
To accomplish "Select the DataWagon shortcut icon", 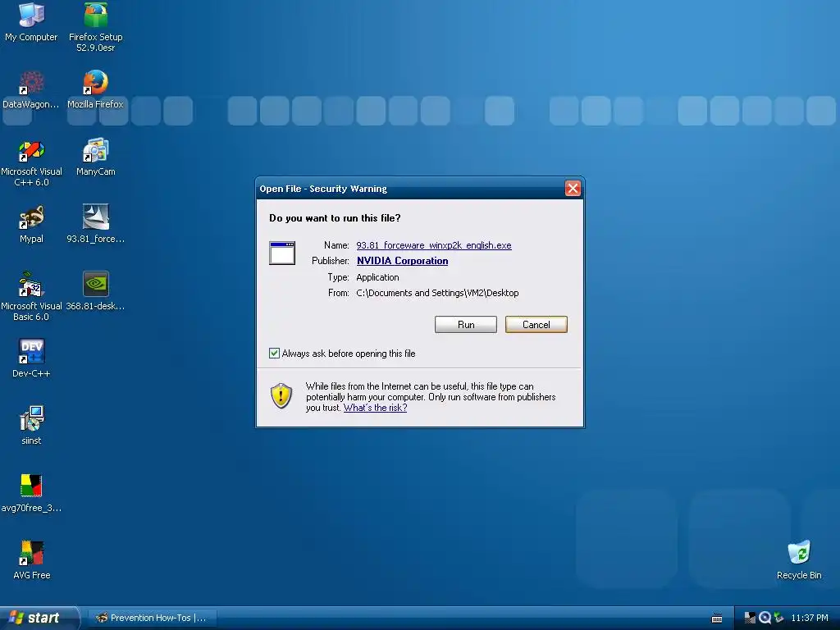I will point(31,89).
